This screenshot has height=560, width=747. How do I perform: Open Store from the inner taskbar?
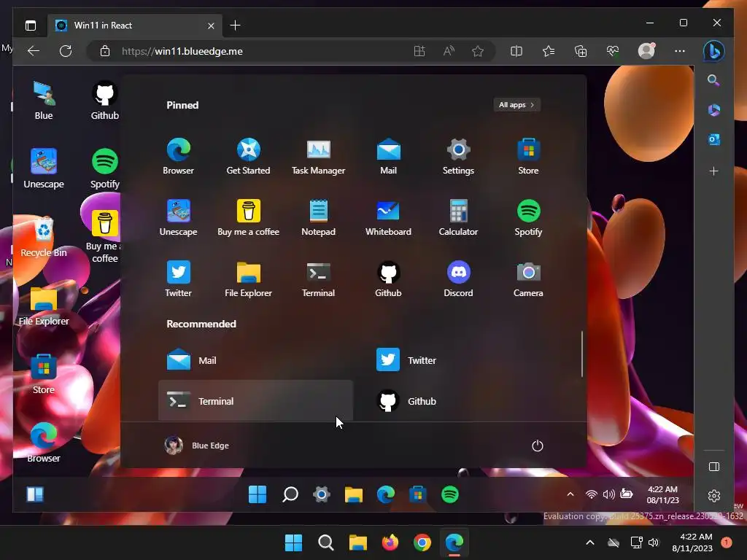click(x=418, y=494)
